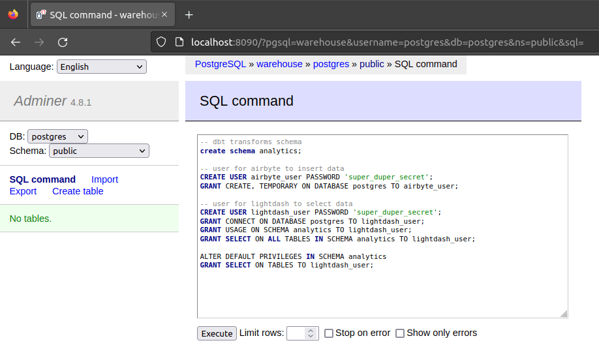Click the SQL command page heading
Image resolution: width=599 pixels, height=364 pixels.
[x=247, y=101]
